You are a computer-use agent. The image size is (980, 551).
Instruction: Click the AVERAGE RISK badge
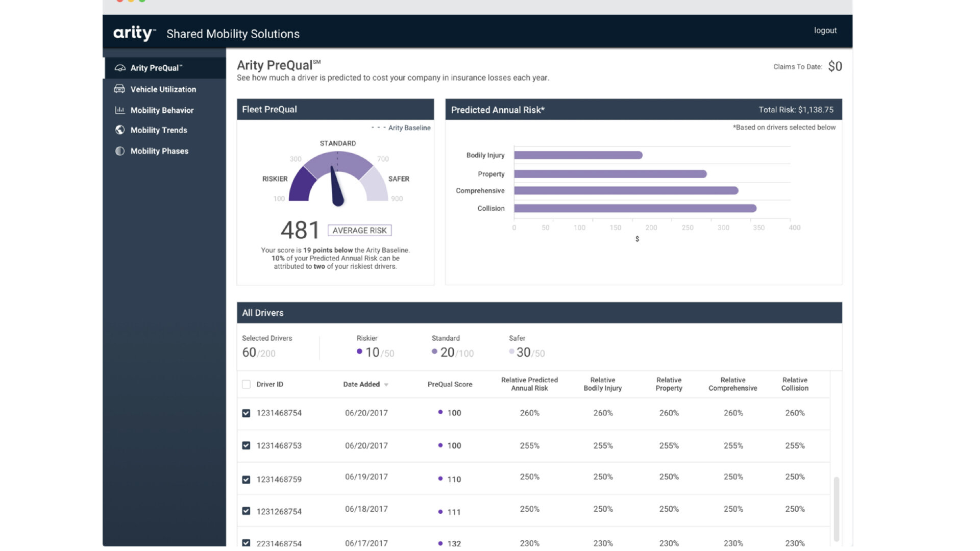pyautogui.click(x=359, y=231)
